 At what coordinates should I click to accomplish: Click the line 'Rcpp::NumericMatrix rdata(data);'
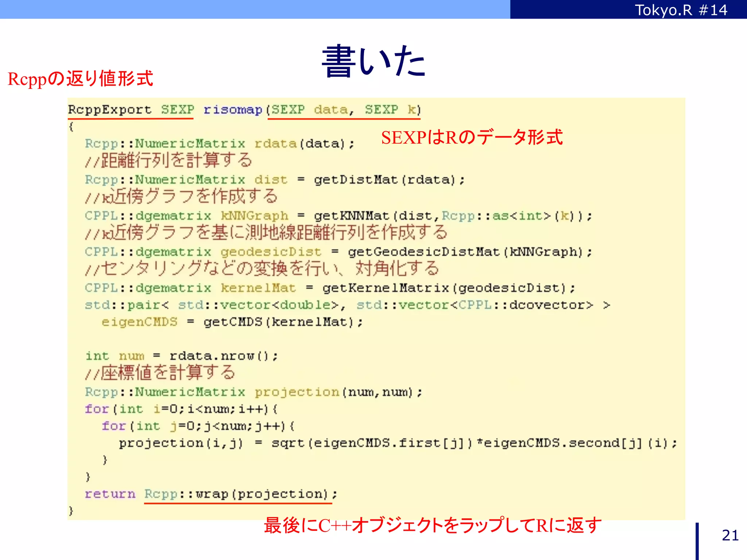pyautogui.click(x=220, y=144)
